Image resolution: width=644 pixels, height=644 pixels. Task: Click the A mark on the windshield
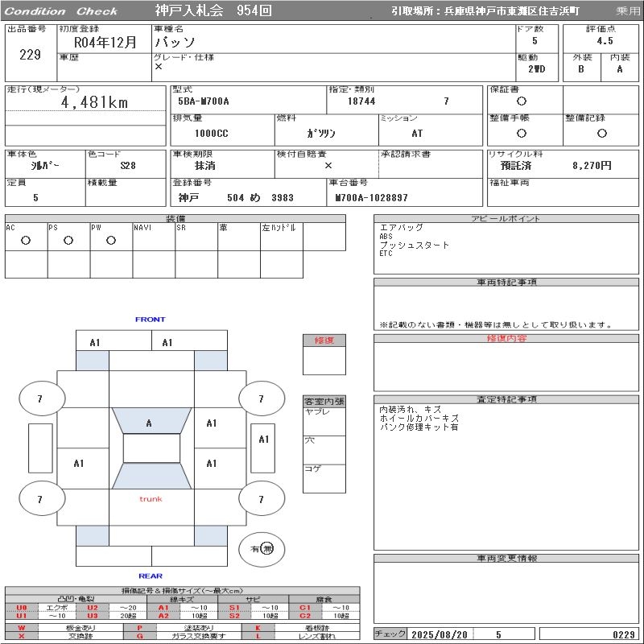(149, 423)
